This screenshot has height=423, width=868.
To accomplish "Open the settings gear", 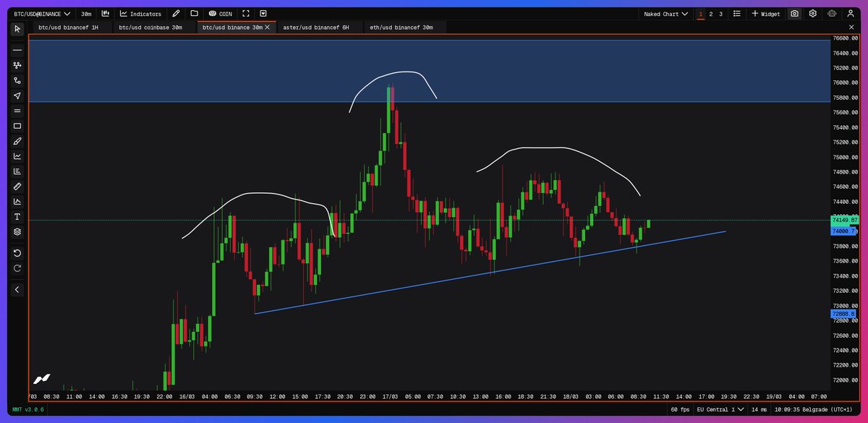I will pos(813,13).
